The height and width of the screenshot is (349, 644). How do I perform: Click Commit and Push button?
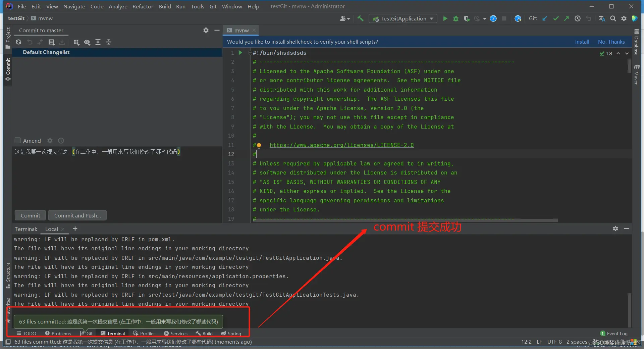[x=77, y=215]
